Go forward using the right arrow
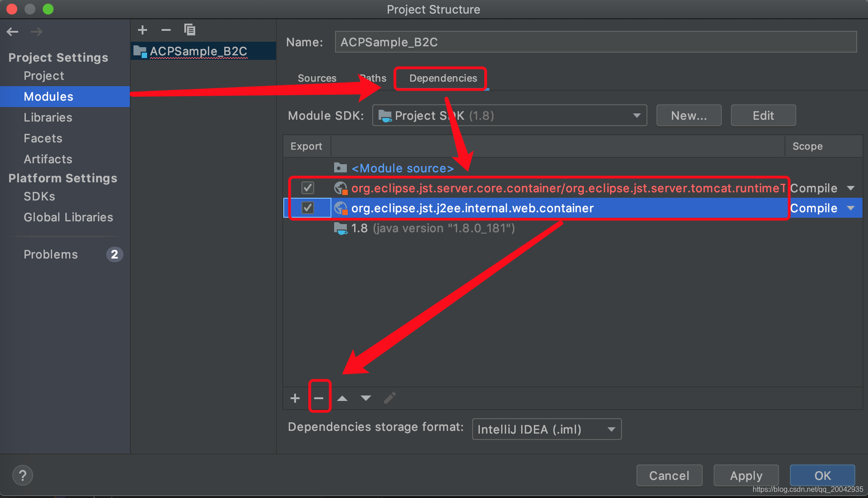868x498 pixels. (x=36, y=31)
